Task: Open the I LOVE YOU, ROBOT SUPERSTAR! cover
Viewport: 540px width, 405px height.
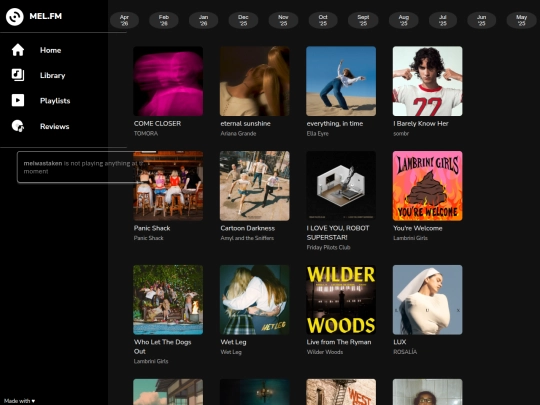Action: (x=341, y=186)
